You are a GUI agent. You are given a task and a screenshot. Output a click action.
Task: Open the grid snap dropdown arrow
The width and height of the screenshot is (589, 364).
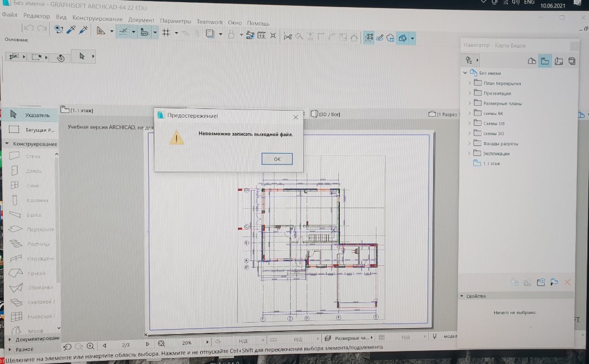coord(176,33)
